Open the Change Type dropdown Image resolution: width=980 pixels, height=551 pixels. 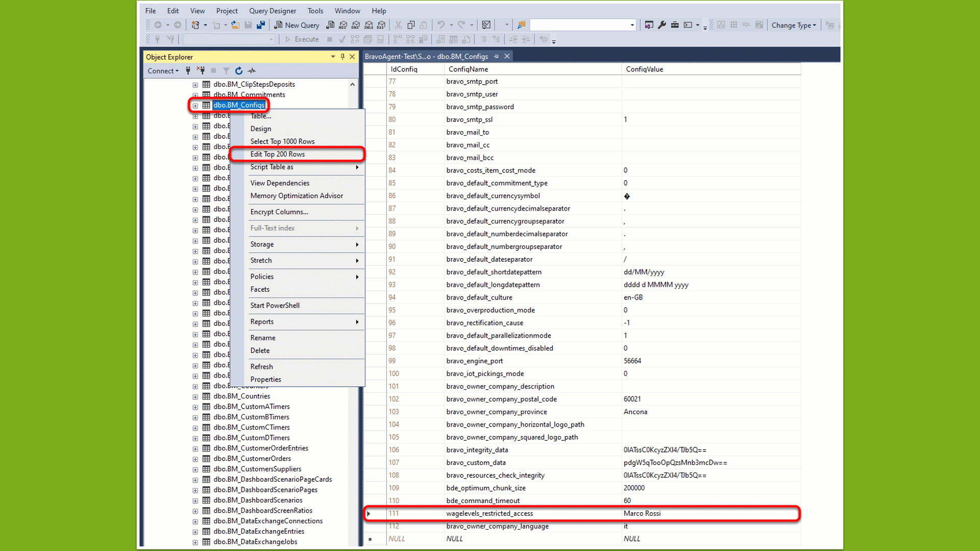794,25
